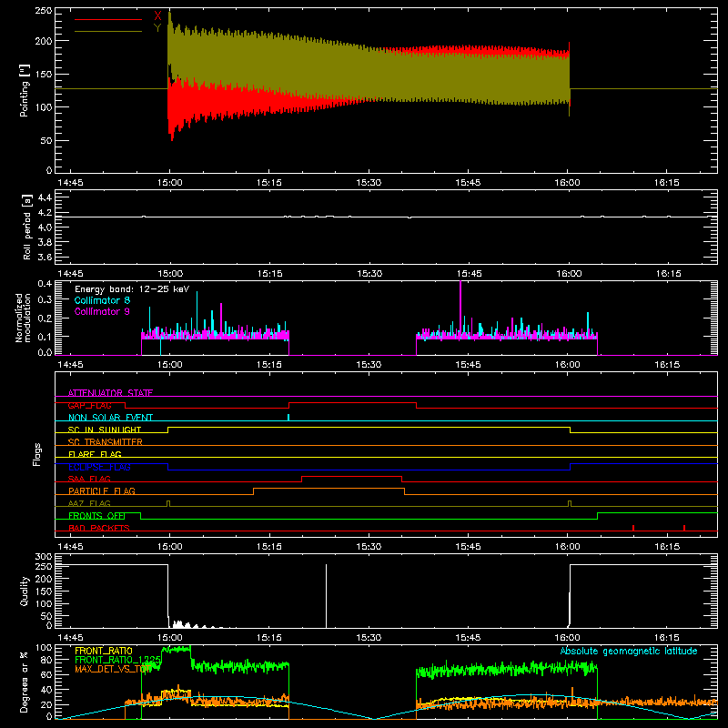Select 'Absolute geomagnetic latitude' legend text
Screen dimensions: 728x728
coord(629,651)
